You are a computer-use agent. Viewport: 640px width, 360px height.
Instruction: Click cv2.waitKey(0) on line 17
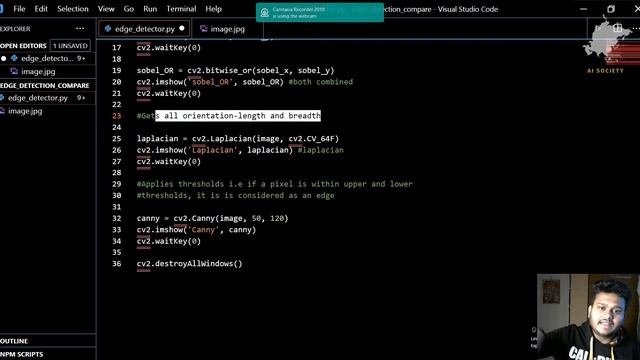169,48
